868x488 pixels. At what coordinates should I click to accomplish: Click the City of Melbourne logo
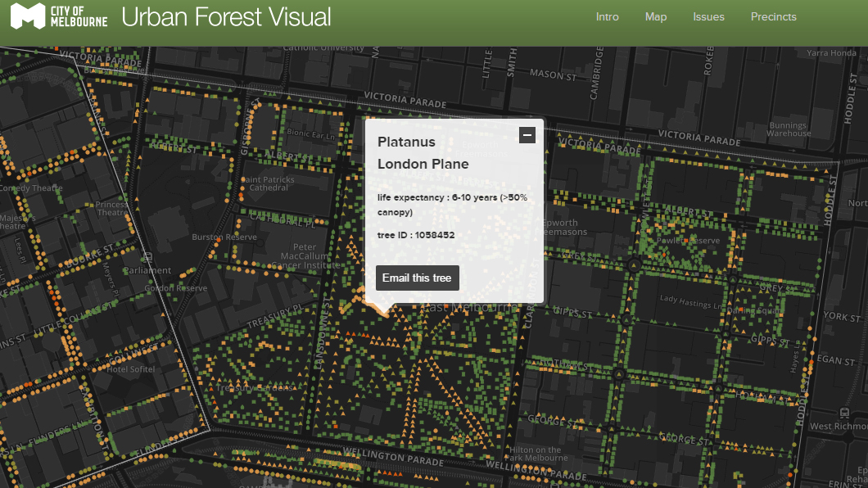58,16
